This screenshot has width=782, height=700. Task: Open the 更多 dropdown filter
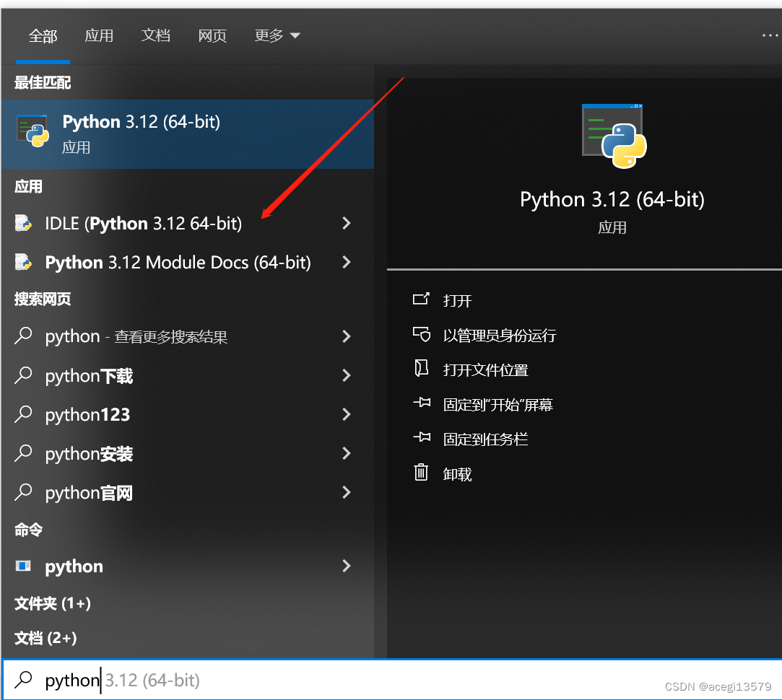tap(277, 35)
